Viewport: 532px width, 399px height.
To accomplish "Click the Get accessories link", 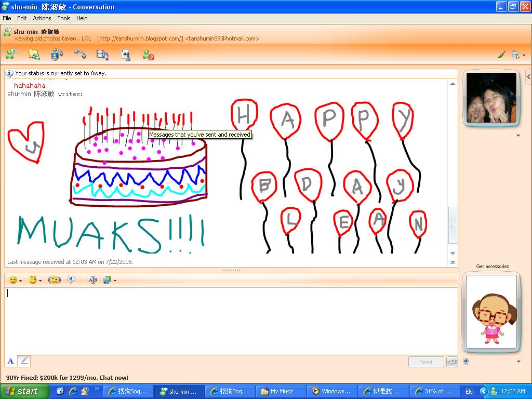I will click(x=493, y=267).
